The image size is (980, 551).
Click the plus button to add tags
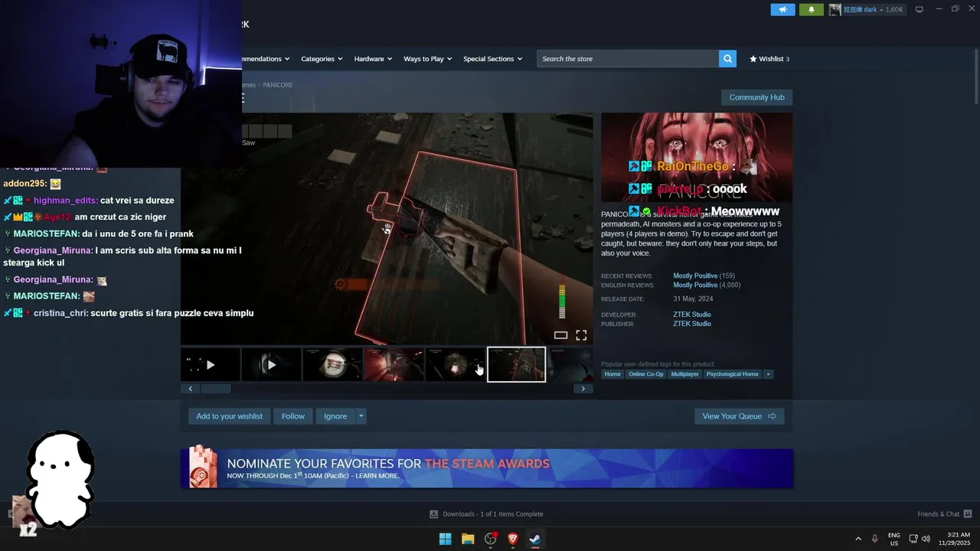coord(768,374)
